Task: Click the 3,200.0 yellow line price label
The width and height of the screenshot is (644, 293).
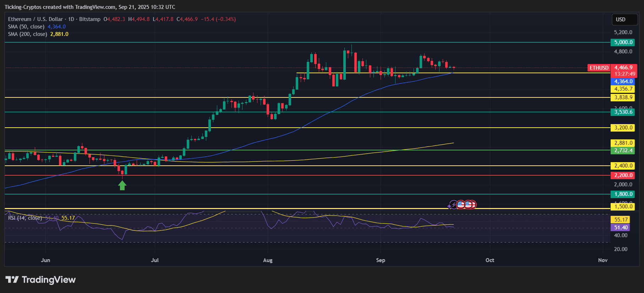Action: click(x=623, y=128)
